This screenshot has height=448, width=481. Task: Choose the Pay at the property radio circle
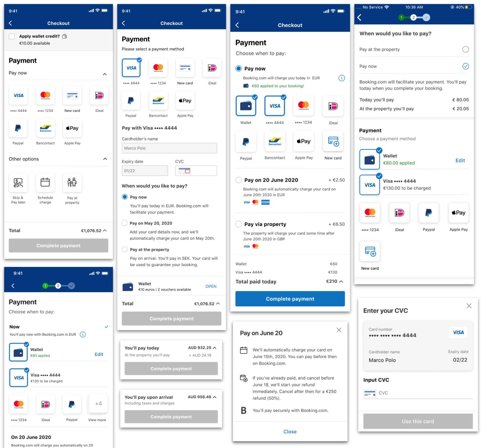coord(465,49)
